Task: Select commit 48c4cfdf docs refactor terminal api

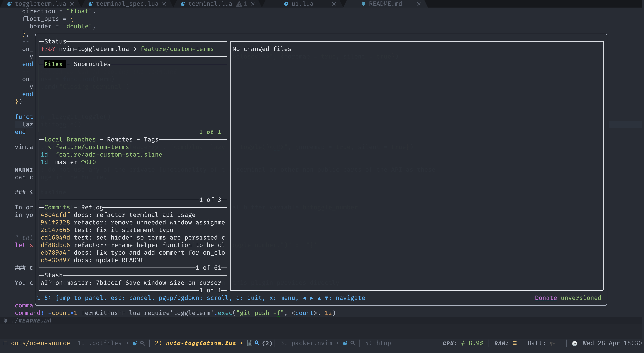Action: coord(133,215)
